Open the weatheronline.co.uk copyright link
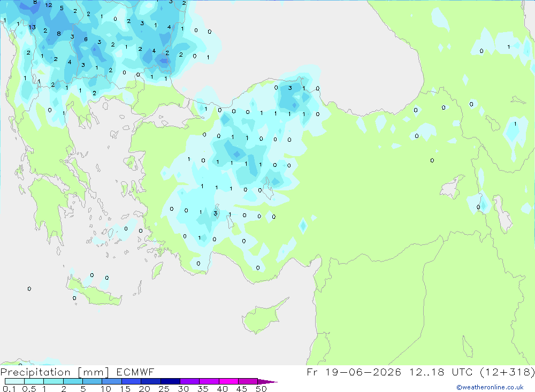This screenshot has height=392, width=535. tap(490, 387)
